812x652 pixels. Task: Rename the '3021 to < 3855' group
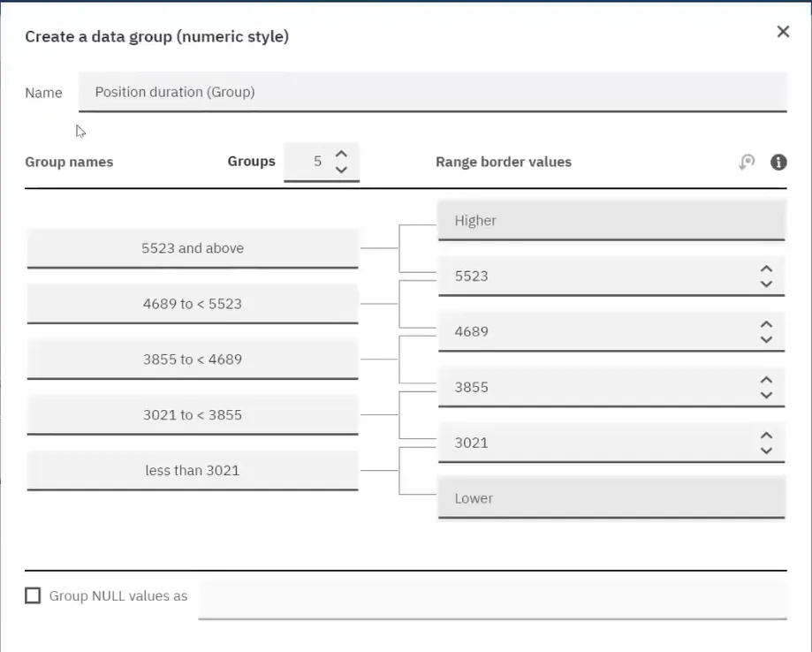193,415
